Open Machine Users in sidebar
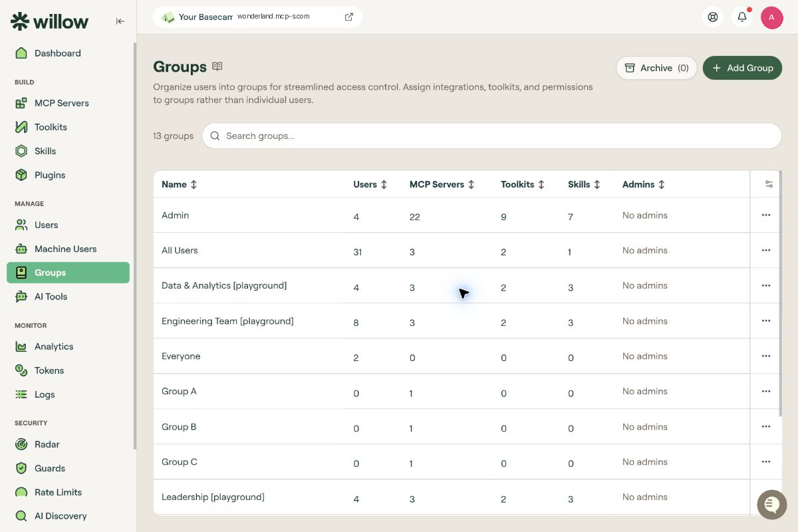Image resolution: width=798 pixels, height=532 pixels. 68,249
